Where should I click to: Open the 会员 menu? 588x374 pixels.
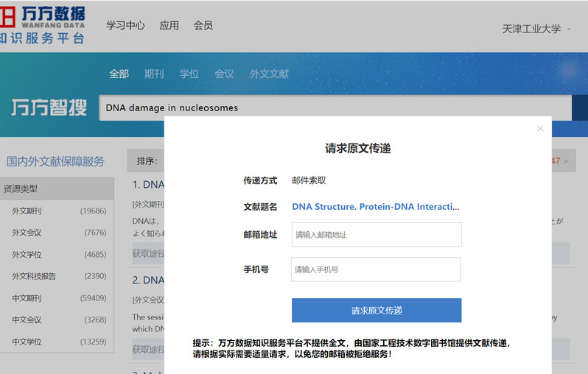click(x=203, y=25)
